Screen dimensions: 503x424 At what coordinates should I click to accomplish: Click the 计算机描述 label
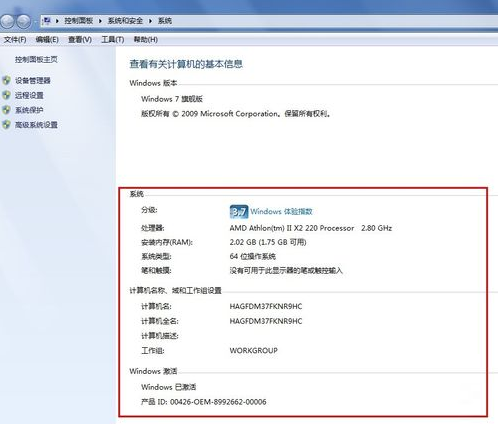coord(160,336)
